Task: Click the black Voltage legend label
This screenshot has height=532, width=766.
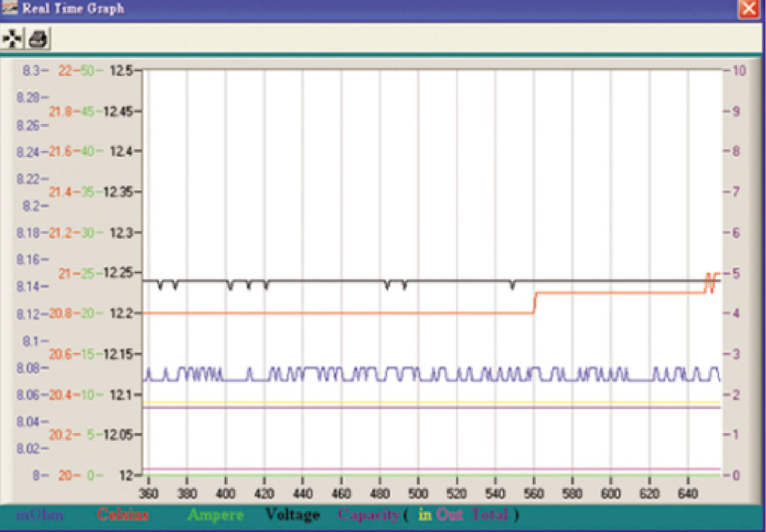Action: [x=293, y=515]
